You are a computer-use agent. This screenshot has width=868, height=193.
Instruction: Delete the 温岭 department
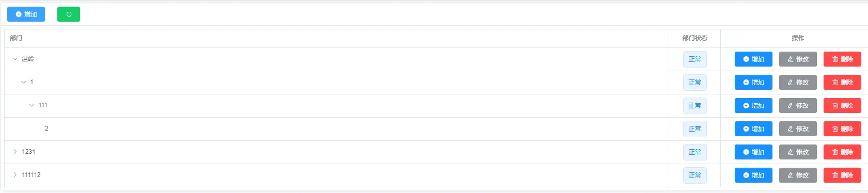click(x=842, y=59)
